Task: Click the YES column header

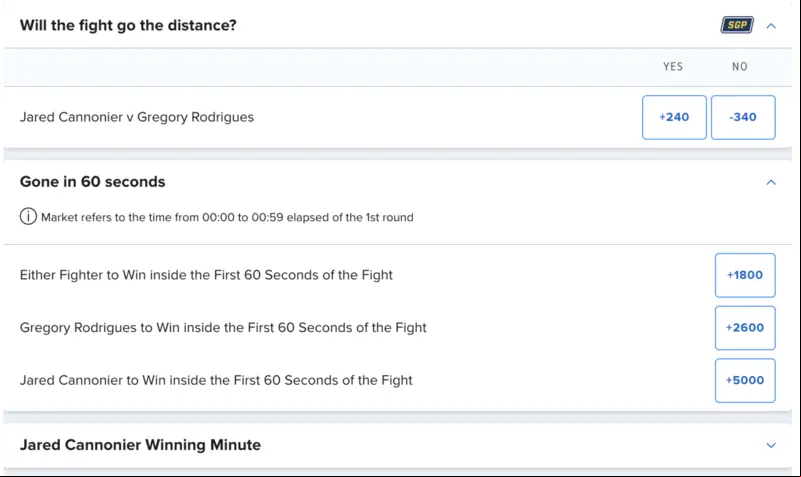Action: (673, 67)
